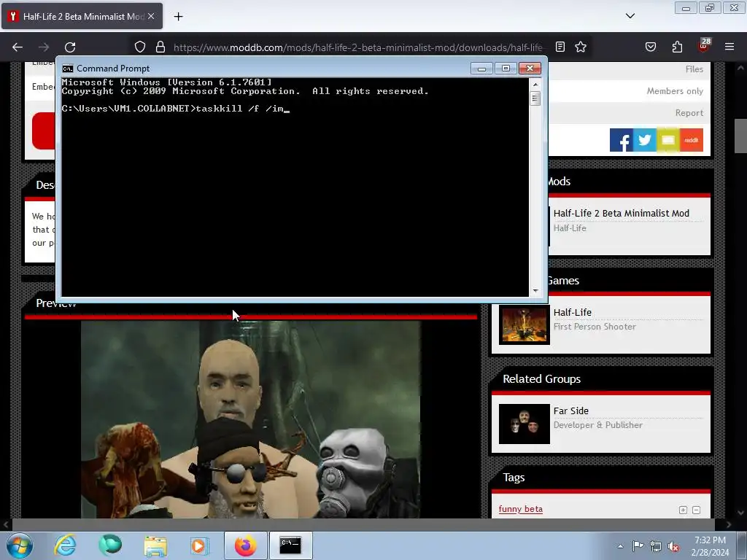Open the green globe browser taskbar icon
The image size is (747, 560).
tap(110, 545)
